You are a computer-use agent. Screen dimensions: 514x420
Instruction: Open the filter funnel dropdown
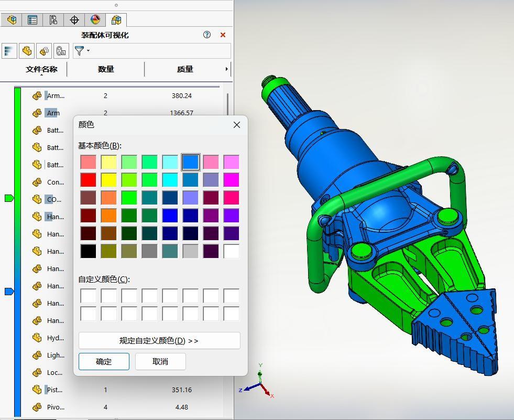[82, 51]
